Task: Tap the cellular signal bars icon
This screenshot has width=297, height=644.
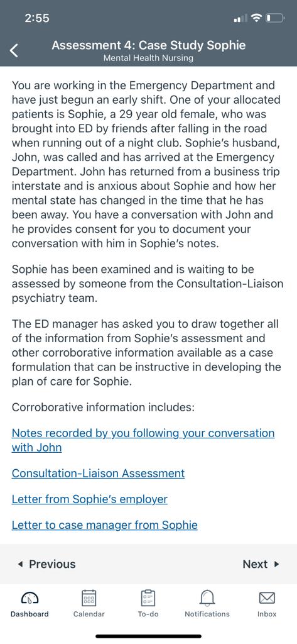Action: [x=240, y=18]
